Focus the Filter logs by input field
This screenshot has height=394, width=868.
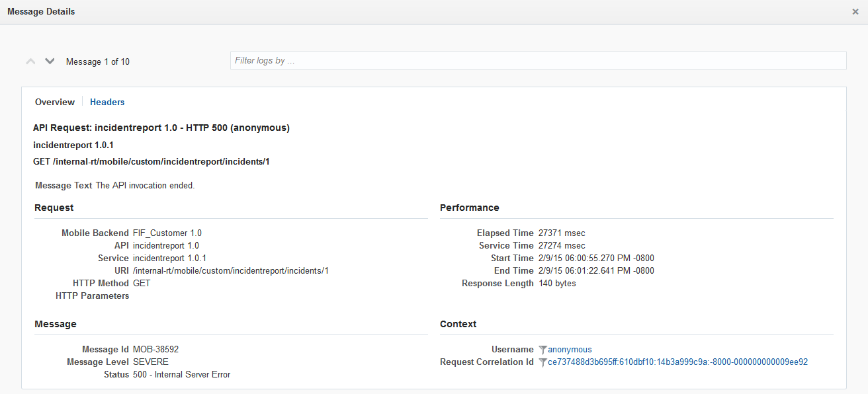click(x=538, y=61)
